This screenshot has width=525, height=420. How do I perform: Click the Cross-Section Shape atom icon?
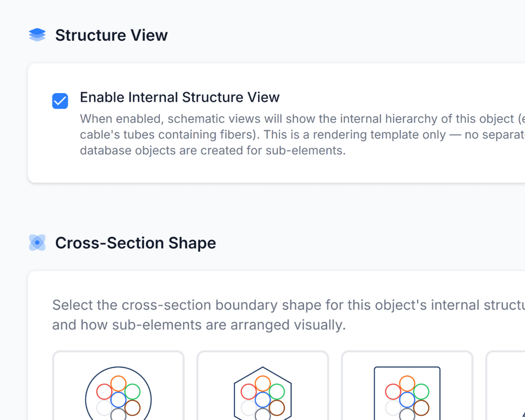click(37, 242)
